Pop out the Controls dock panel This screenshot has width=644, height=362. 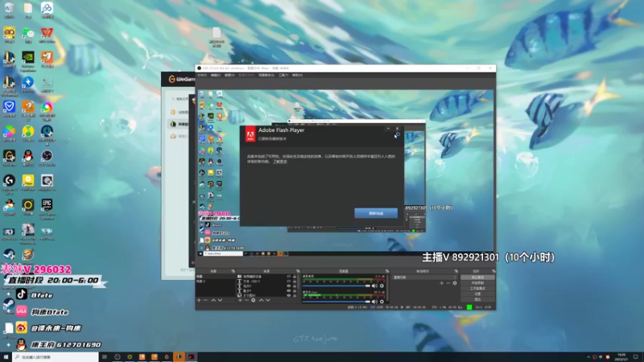click(493, 271)
